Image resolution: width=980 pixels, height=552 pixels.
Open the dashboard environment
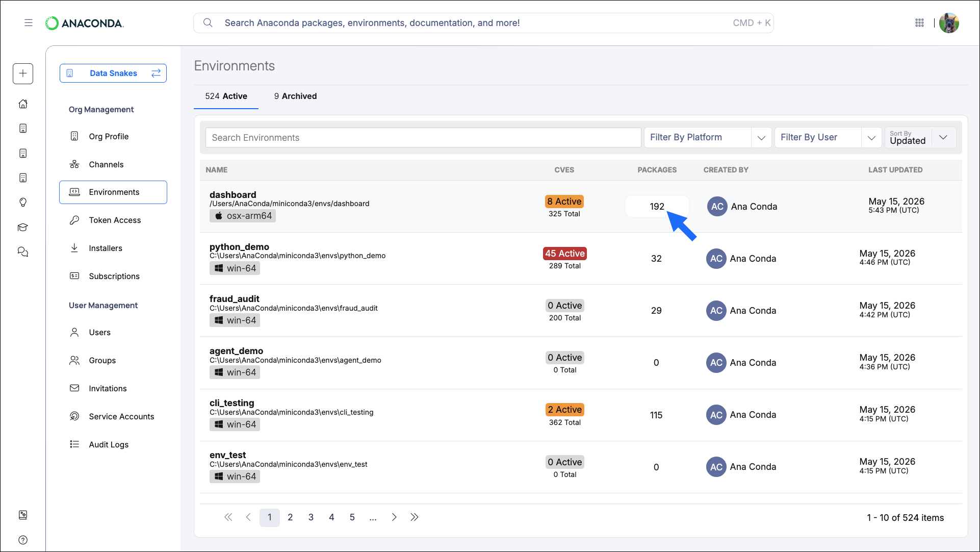pos(233,195)
